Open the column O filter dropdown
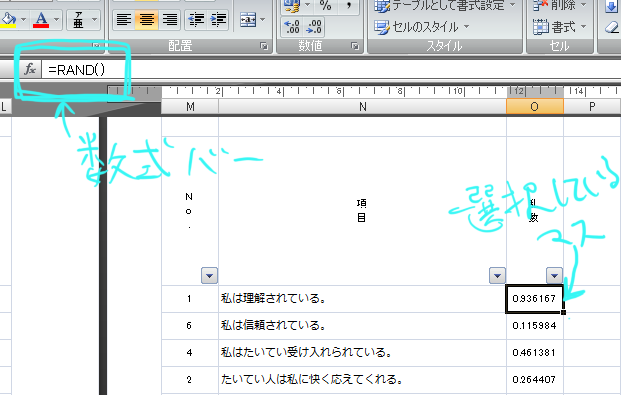The image size is (621, 395). [x=554, y=275]
